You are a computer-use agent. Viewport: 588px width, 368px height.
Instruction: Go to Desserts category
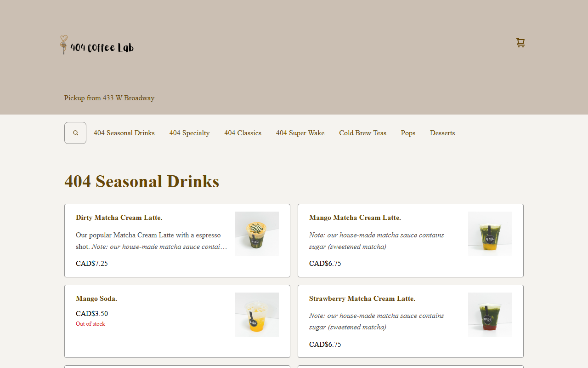(x=442, y=133)
